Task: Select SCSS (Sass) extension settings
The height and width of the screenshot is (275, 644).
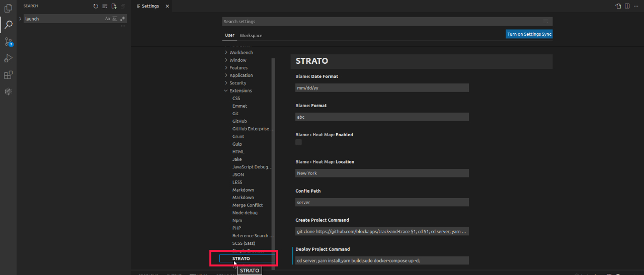Action: (244, 243)
